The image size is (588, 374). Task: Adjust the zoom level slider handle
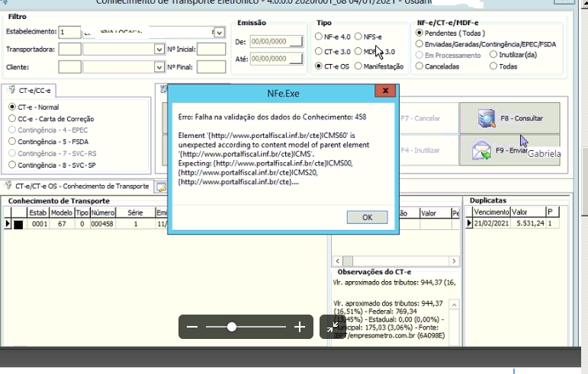232,327
